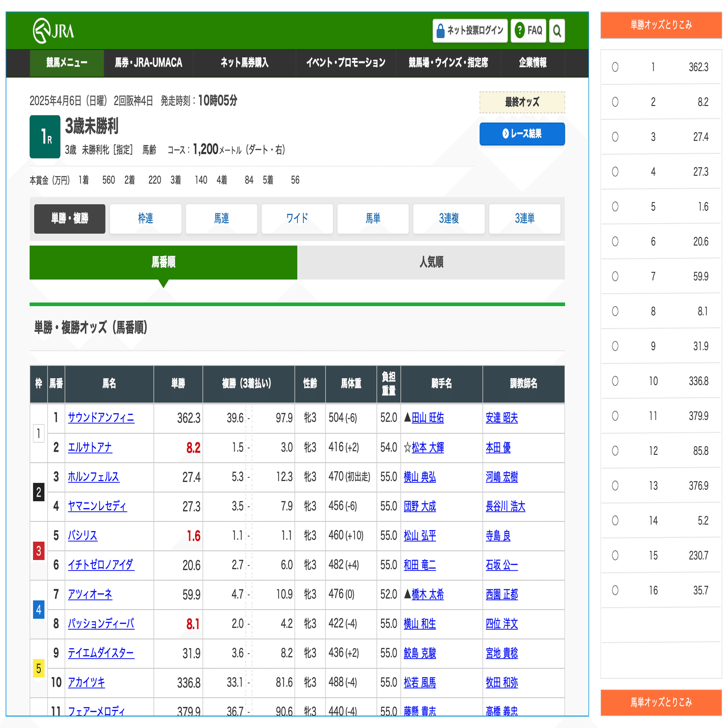Click the black frame number 2 badge
Viewport: 728px width, 728px height.
coord(39,492)
